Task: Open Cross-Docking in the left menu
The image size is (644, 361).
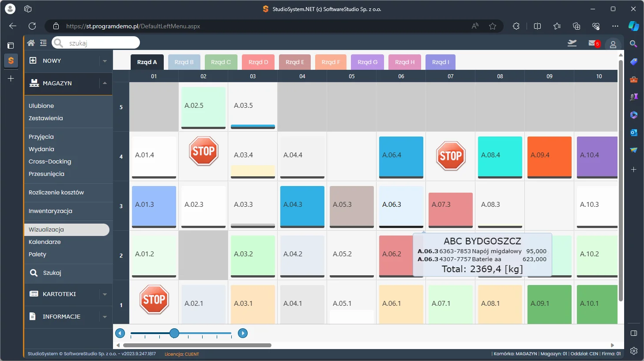Action: pos(50,162)
